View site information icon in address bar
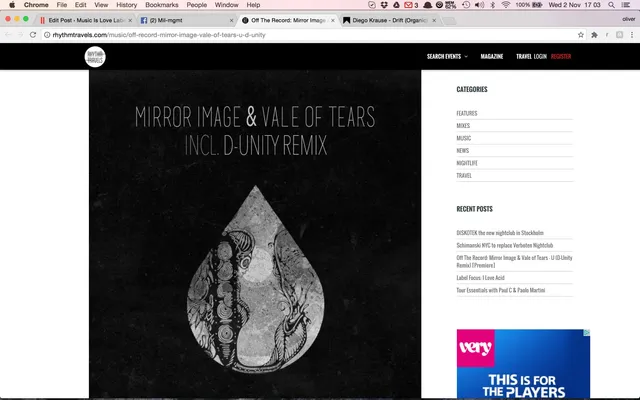The height and width of the screenshot is (400, 640). click(47, 35)
